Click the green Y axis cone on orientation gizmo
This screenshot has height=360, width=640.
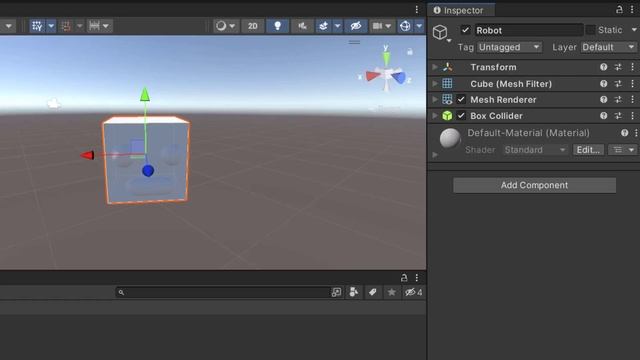click(x=386, y=58)
